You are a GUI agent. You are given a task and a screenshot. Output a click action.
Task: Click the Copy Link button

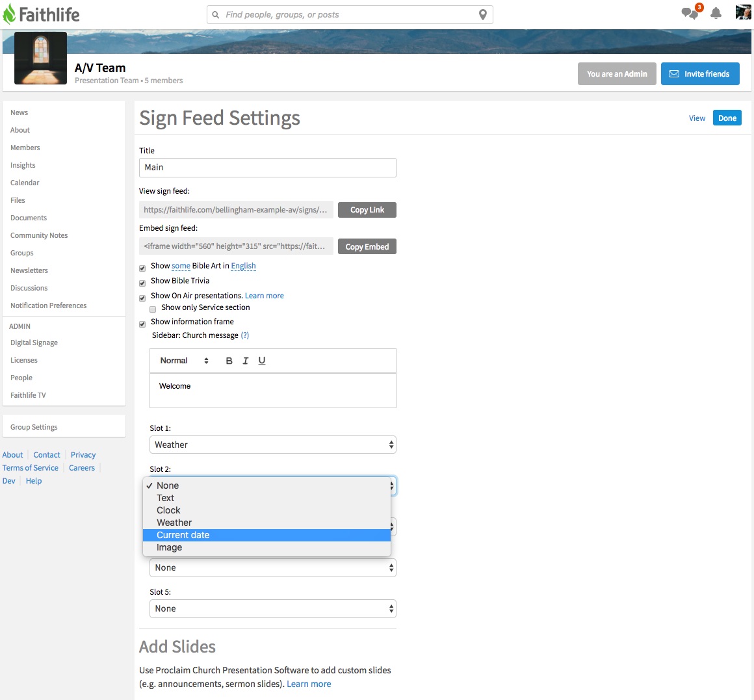pos(367,210)
